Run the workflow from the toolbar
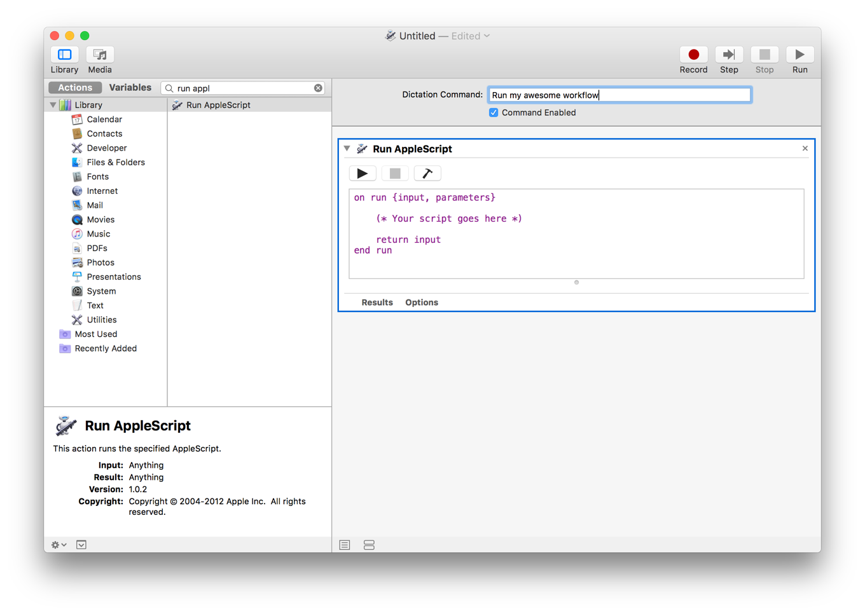Screen dimensions: 865x616 [800, 55]
